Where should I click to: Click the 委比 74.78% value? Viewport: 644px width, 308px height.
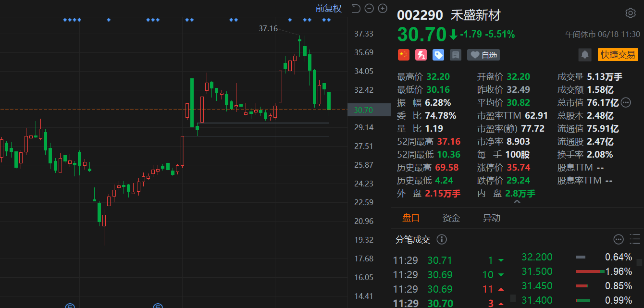[441, 115]
